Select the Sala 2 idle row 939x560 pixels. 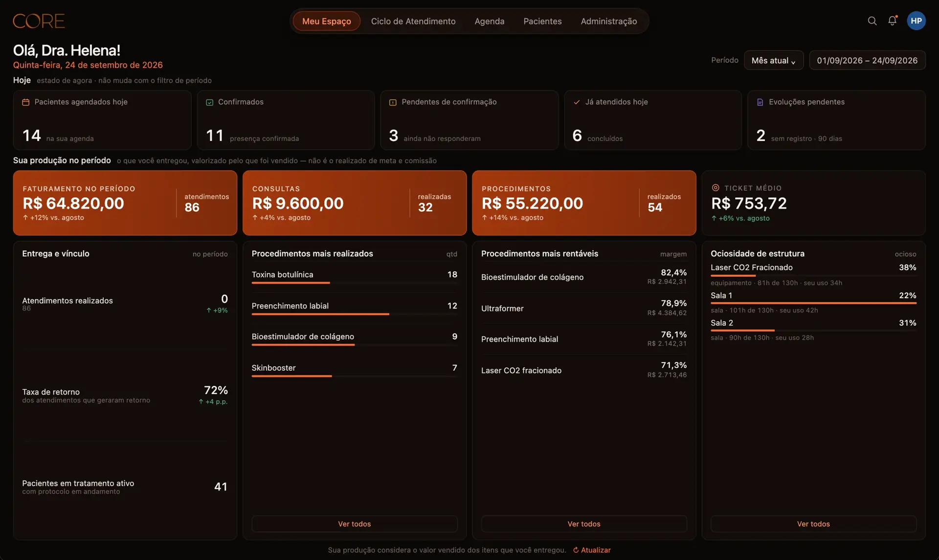click(813, 330)
